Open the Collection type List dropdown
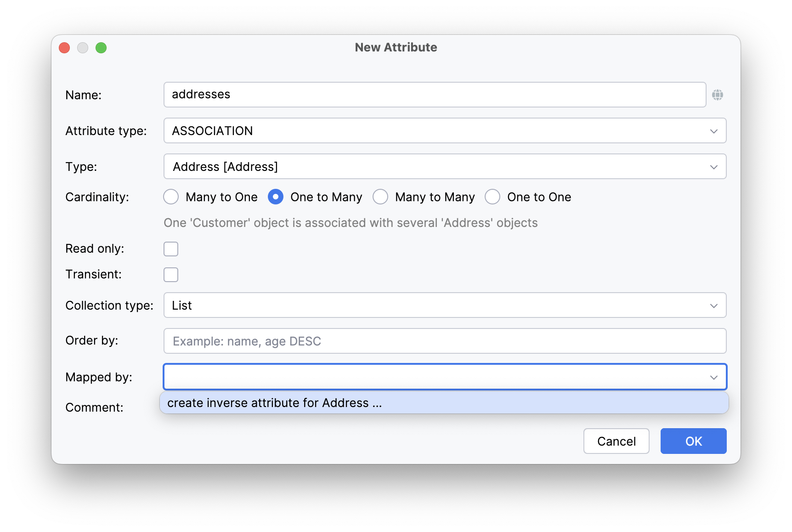792x532 pixels. (x=444, y=306)
